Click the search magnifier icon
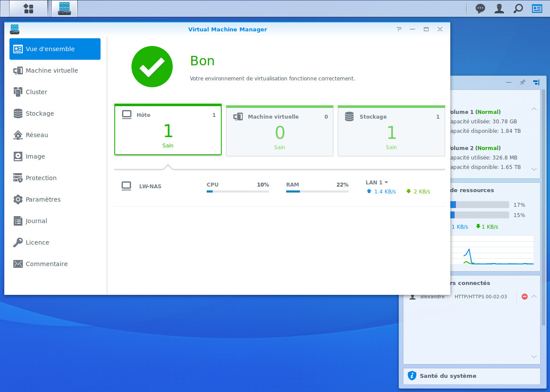The width and height of the screenshot is (550, 392). coord(518,9)
